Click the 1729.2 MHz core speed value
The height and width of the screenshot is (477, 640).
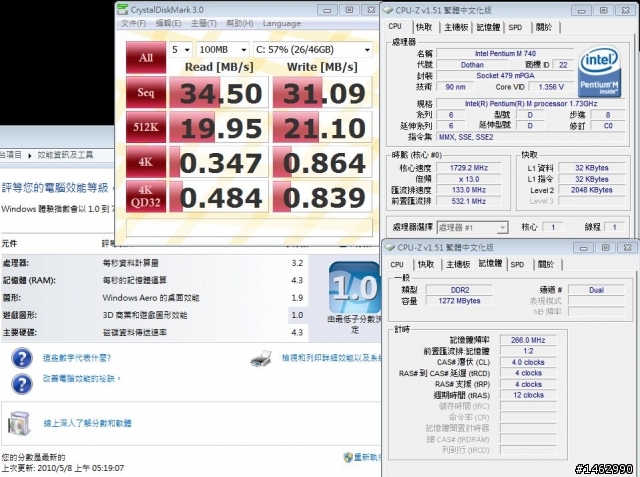[469, 168]
